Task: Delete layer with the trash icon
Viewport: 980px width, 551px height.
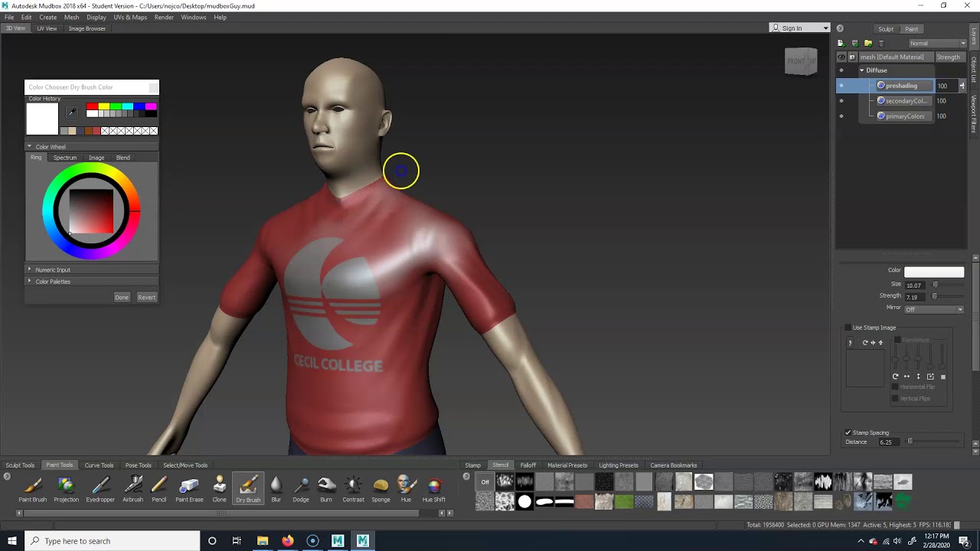Action: pyautogui.click(x=881, y=43)
